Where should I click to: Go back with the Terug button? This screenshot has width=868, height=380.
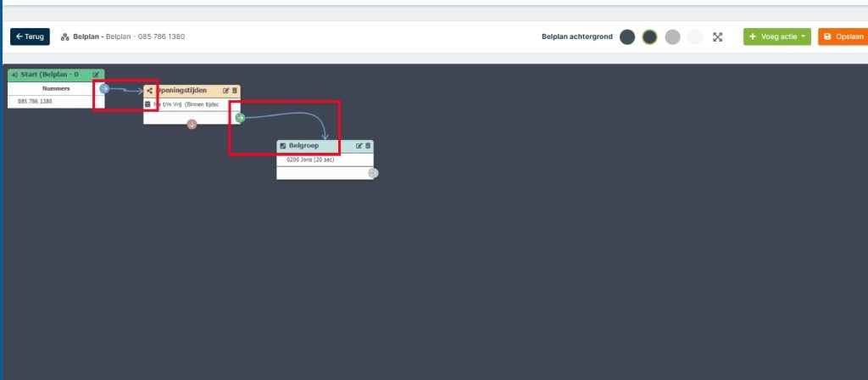click(30, 36)
